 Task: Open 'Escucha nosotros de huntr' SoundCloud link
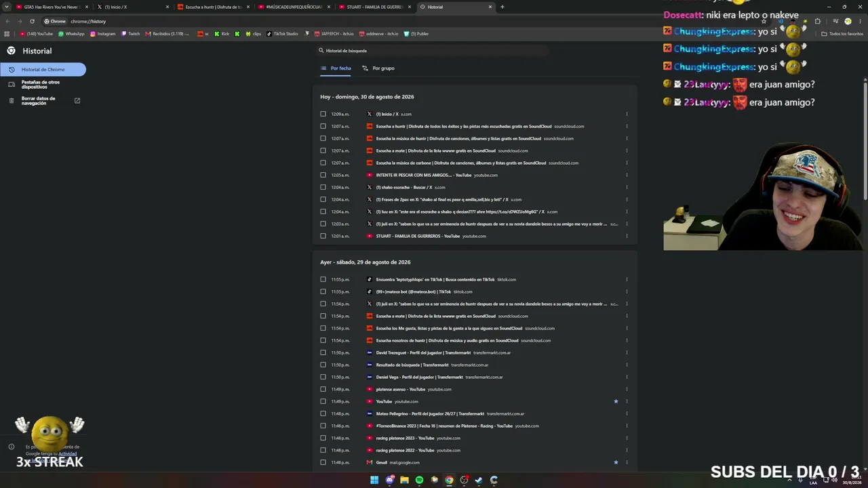(447, 340)
